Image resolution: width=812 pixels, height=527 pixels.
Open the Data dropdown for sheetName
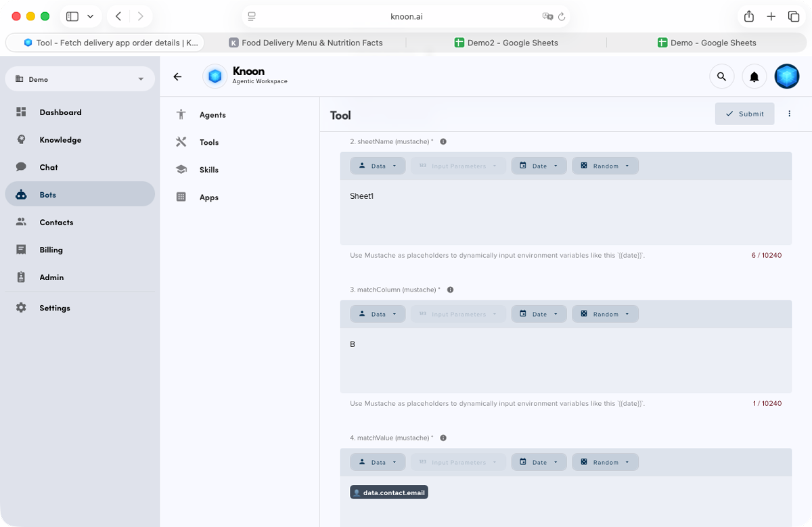(378, 165)
